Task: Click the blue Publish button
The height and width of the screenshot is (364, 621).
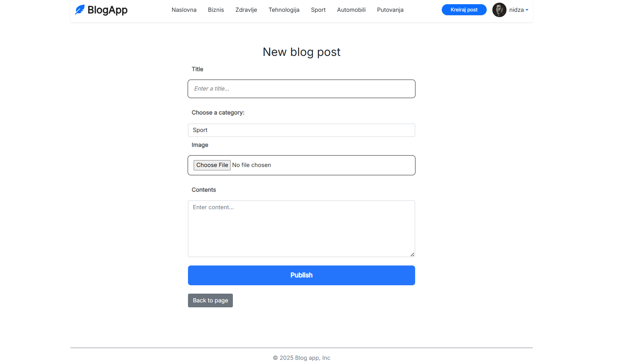Action: [x=301, y=275]
